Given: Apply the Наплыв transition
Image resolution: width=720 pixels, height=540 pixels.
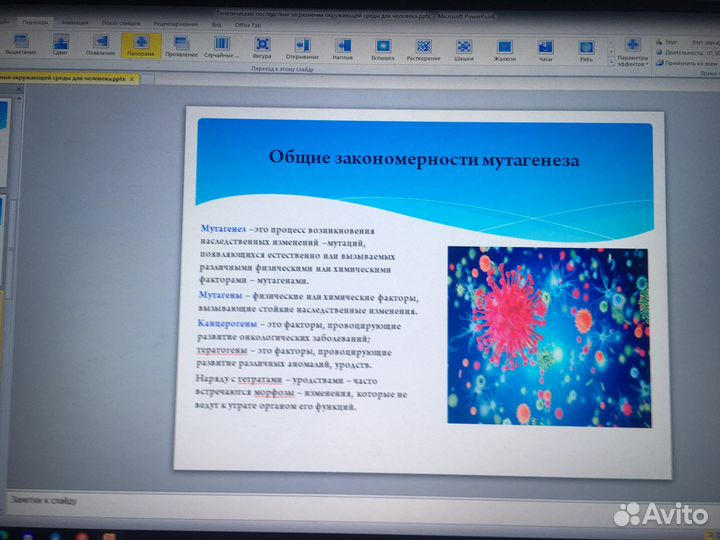Looking at the screenshot, I should 343,48.
